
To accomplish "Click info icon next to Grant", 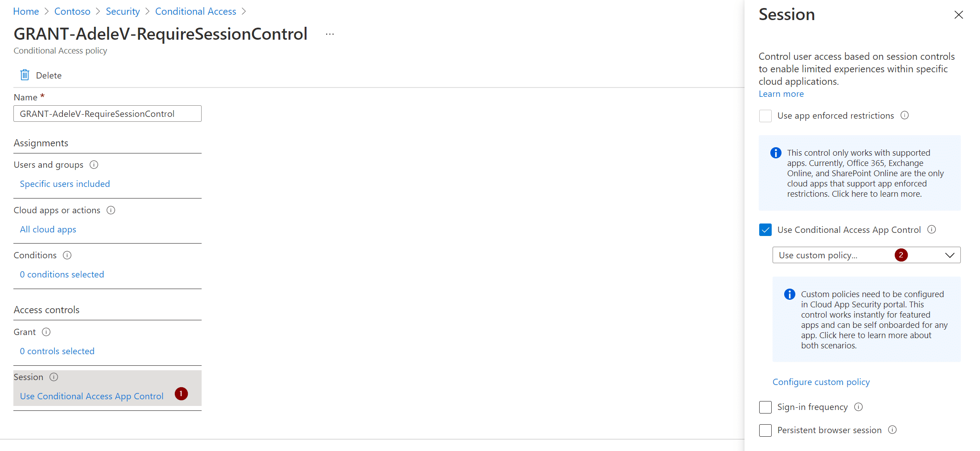I will [46, 332].
